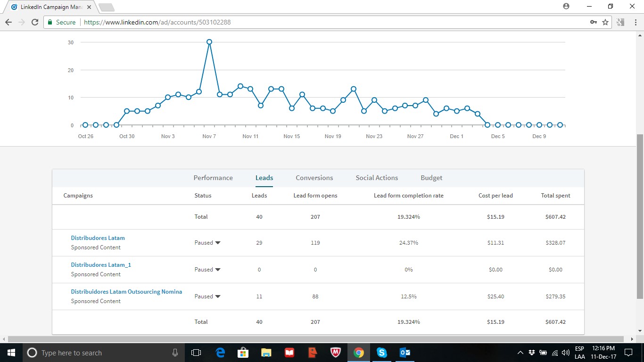Reload the page with the refresh icon
The width and height of the screenshot is (644, 362).
(35, 22)
